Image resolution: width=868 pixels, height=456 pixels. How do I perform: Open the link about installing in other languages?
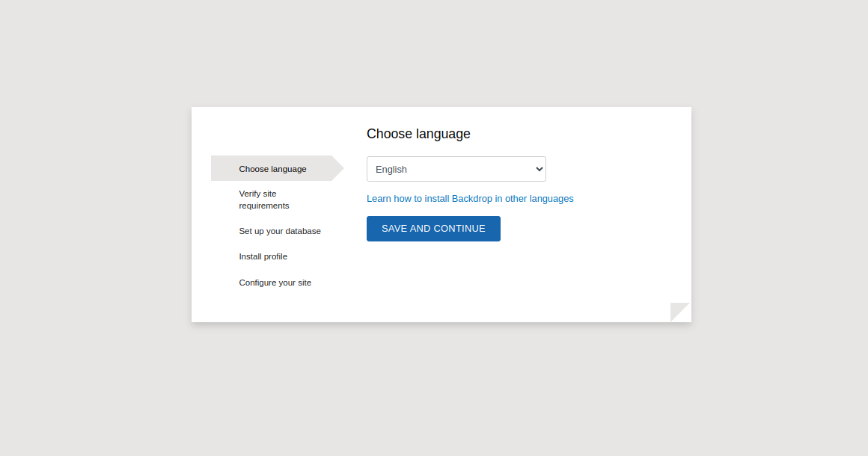[470, 199]
